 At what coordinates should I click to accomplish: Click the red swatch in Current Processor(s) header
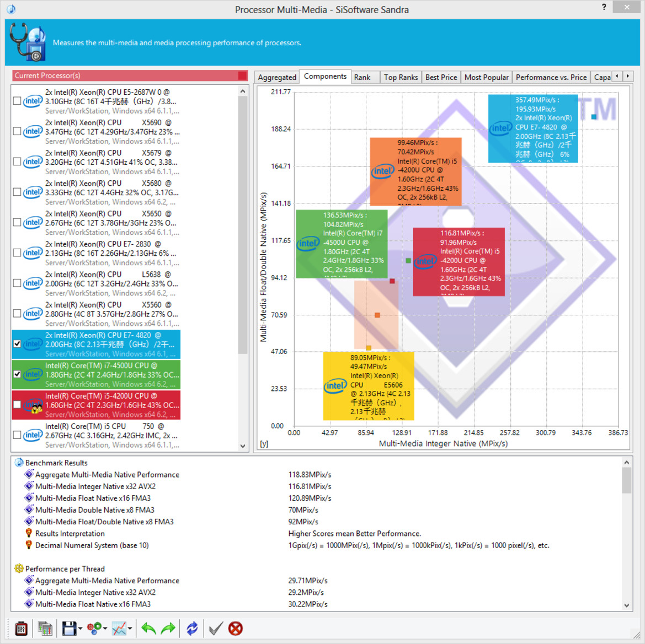pyautogui.click(x=242, y=76)
